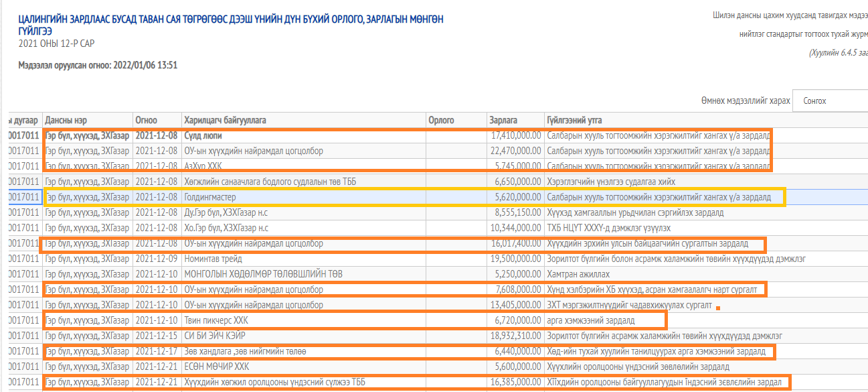Click the Харилцагч байгууллага column header
The image size is (868, 392).
coord(226,120)
